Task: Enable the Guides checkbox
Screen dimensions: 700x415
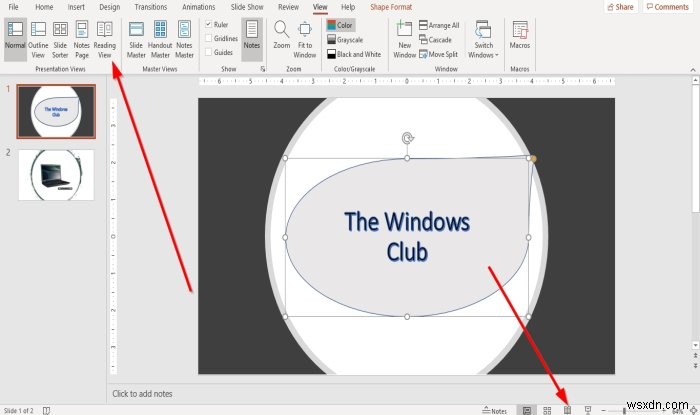Action: (208, 52)
